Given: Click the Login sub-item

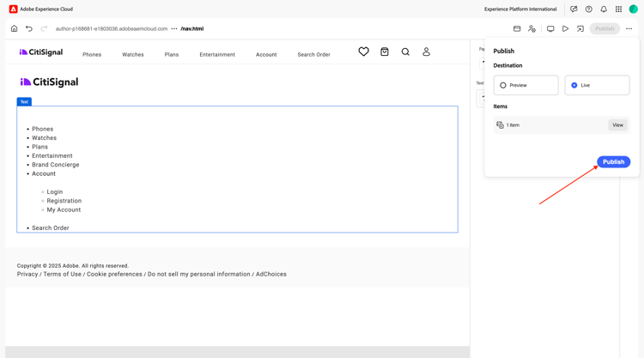Looking at the screenshot, I should 55,191.
